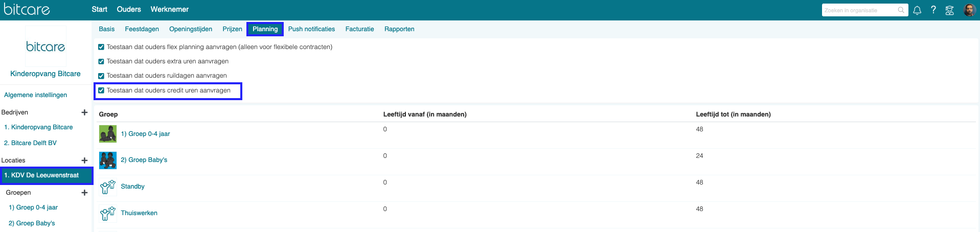
Task: Click the Standby romper icon
Action: pos(108,187)
